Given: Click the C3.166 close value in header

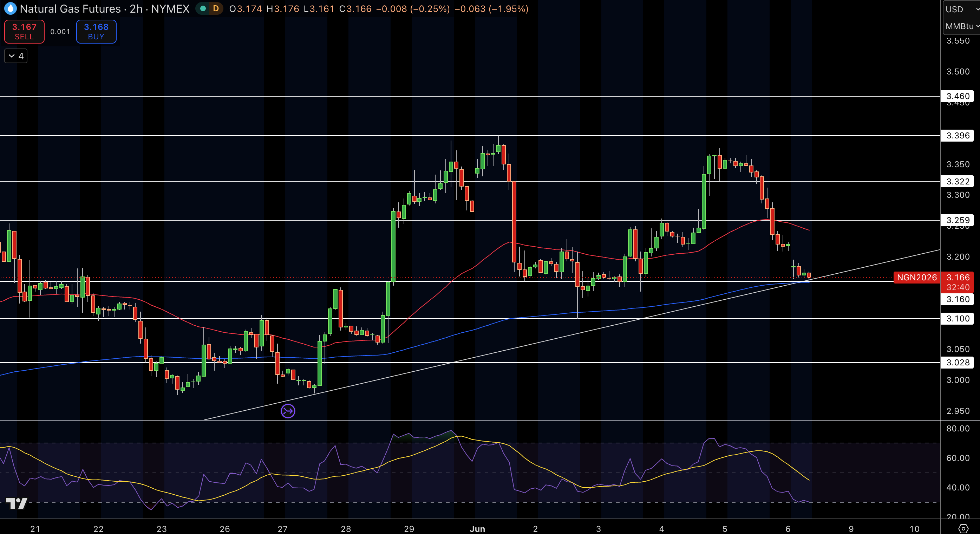Looking at the screenshot, I should [x=355, y=8].
